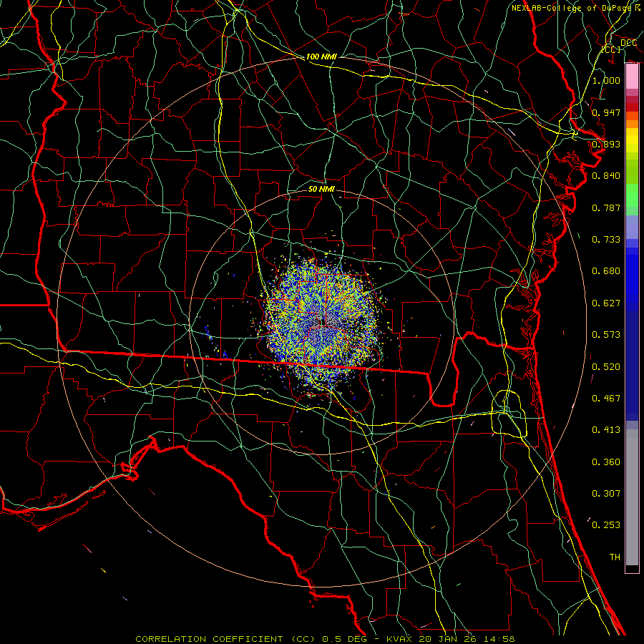The image size is (644, 644).
Task: Click the "KVAX 20 JAN 26 14:58" timestamp
Action: pos(451,639)
